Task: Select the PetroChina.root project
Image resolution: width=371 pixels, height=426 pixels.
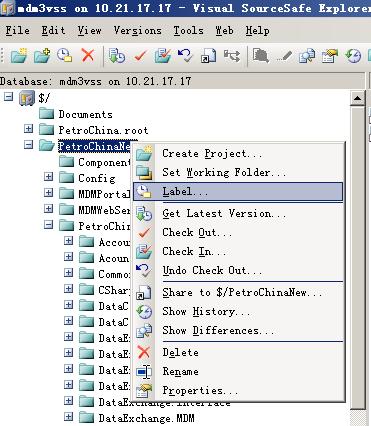Action: pos(103,130)
